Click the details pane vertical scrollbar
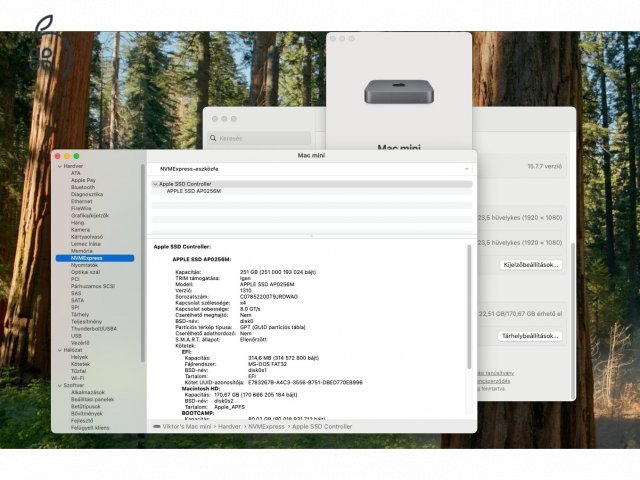Image resolution: width=640 pixels, height=480 pixels. [469, 307]
